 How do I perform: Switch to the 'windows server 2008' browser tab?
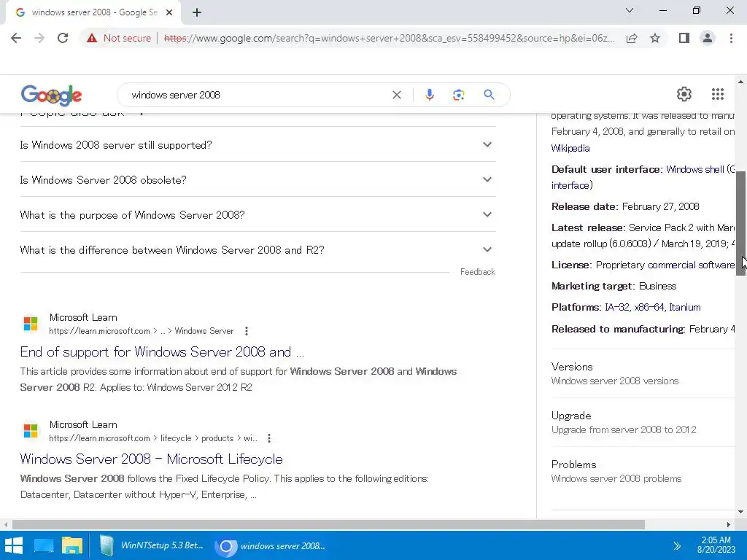[93, 12]
